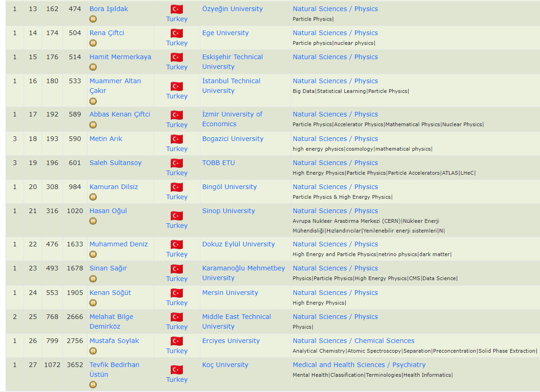
Task: Click the Turkey flag beside İzmir University of Economics
Action: tap(177, 115)
